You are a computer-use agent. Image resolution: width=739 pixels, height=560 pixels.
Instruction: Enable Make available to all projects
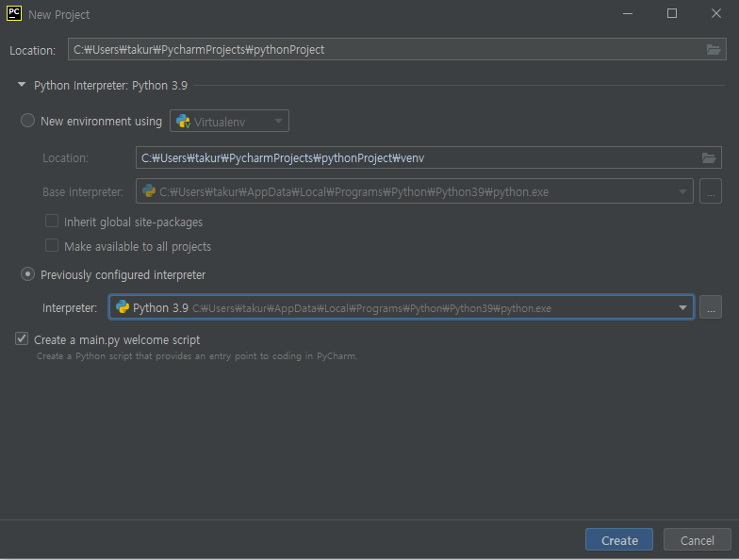coord(52,245)
